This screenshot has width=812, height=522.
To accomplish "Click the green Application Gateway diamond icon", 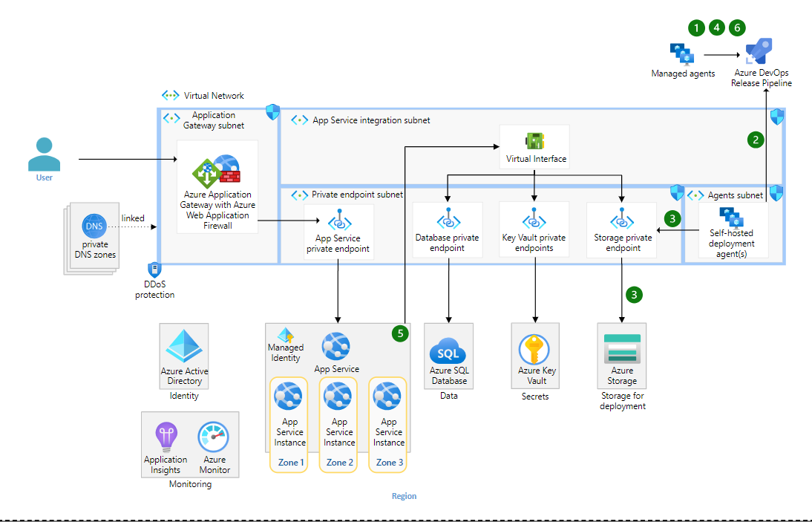I will 207,174.
